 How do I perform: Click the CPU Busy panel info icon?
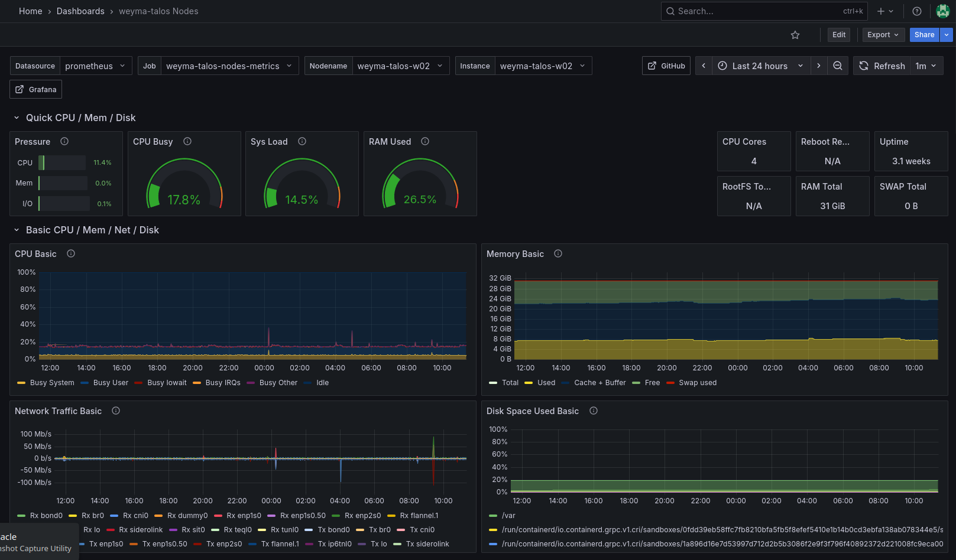[x=187, y=141]
